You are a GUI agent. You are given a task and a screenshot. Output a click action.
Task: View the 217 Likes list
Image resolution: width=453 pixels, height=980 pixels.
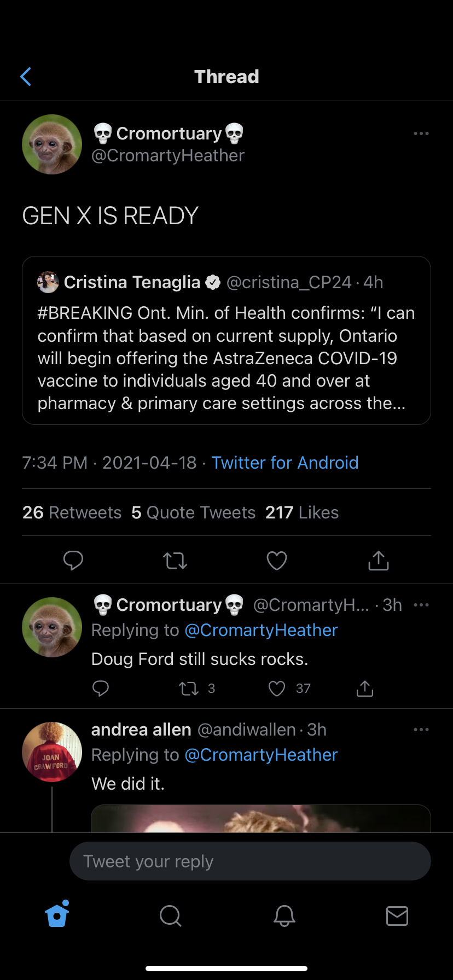[301, 512]
